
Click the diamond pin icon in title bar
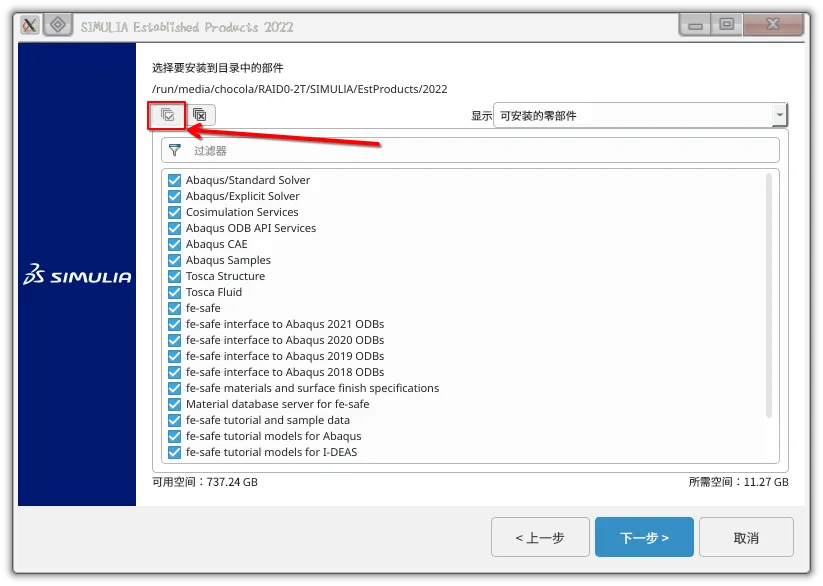58,25
